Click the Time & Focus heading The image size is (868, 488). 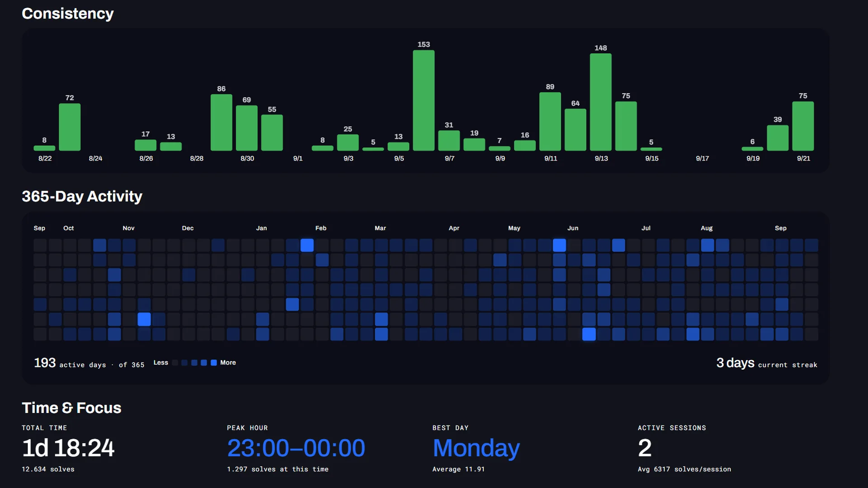pos(71,408)
